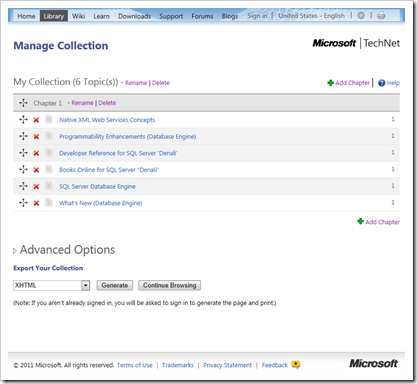Click the blue Help question mark icon
The width and height of the screenshot is (417, 384).
click(382, 83)
